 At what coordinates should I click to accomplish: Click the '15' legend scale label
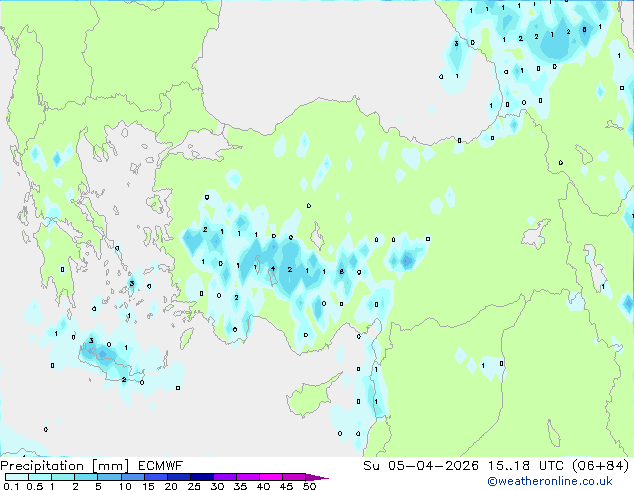click(148, 486)
